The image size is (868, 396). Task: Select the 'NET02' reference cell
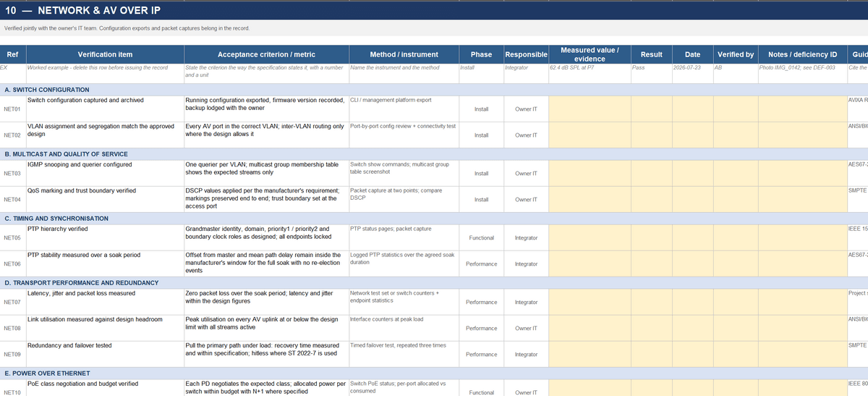click(x=12, y=135)
